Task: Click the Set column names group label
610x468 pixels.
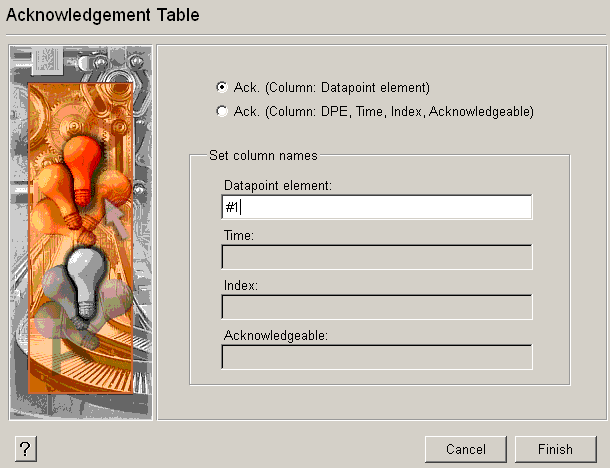Action: click(x=262, y=156)
